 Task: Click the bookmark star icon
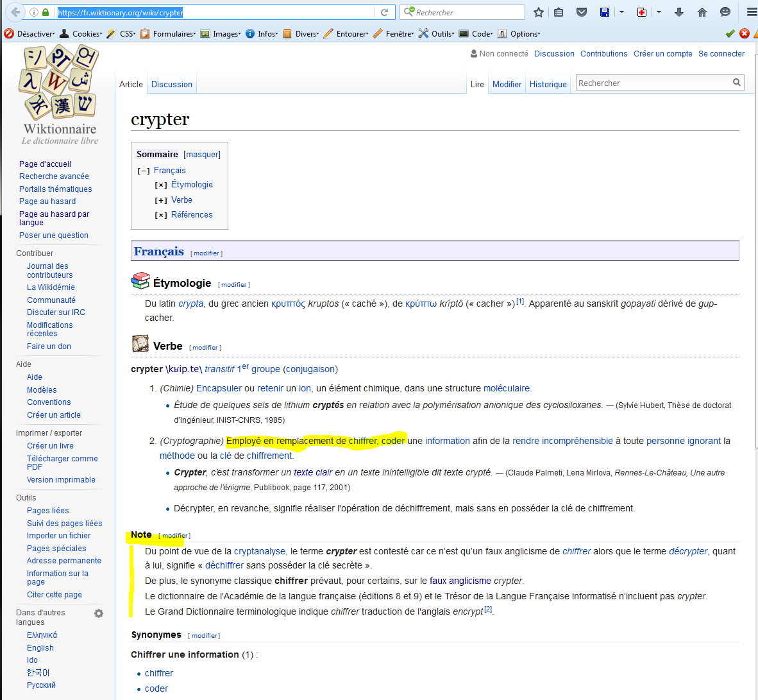(539, 12)
